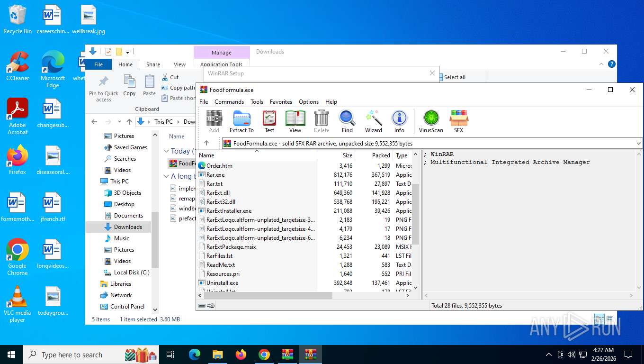This screenshot has width=644, height=364.
Task: Click Cut in Explorer ribbon
Action: pos(170,77)
